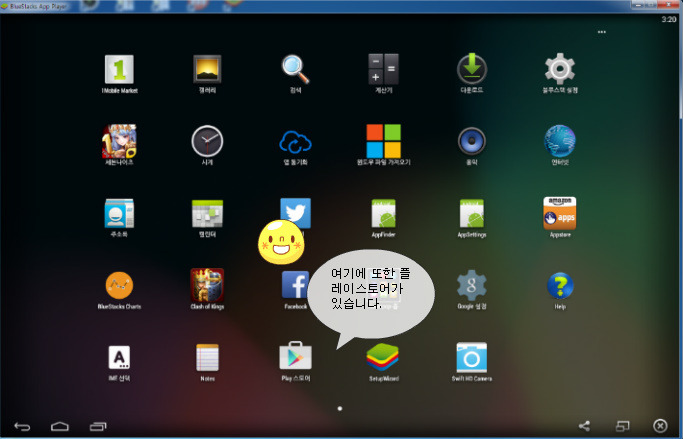The image size is (683, 439).
Task: Open the Clock app
Action: coord(207,141)
